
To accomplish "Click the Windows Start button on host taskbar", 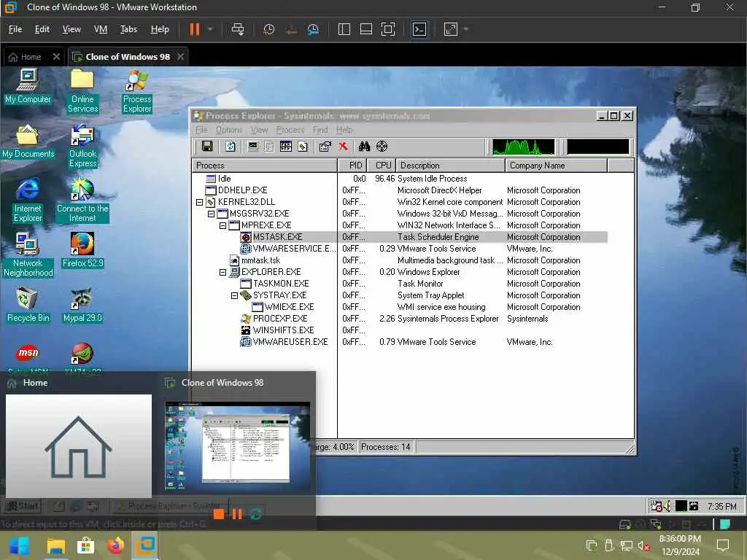I will pos(20,545).
